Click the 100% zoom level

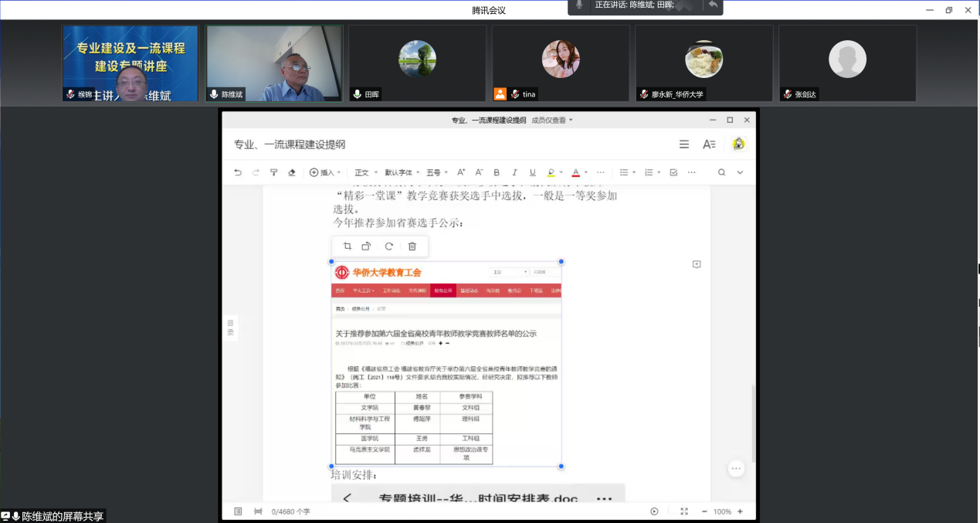pos(722,511)
